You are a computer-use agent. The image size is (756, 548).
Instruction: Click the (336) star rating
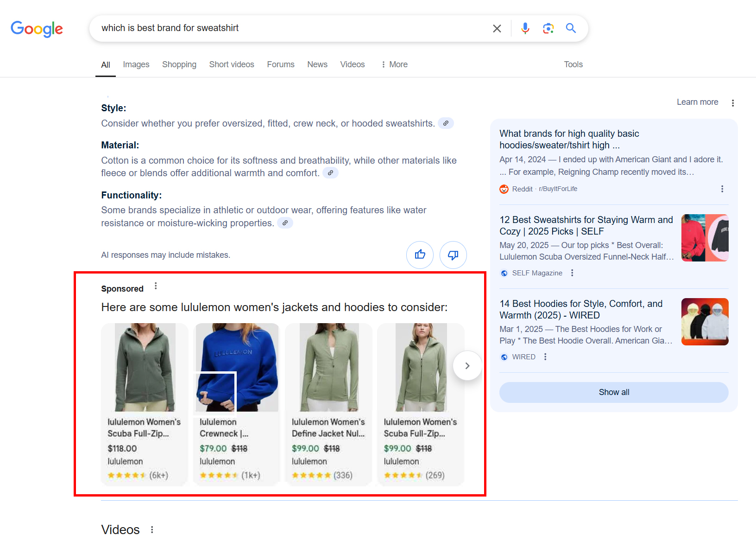point(322,475)
